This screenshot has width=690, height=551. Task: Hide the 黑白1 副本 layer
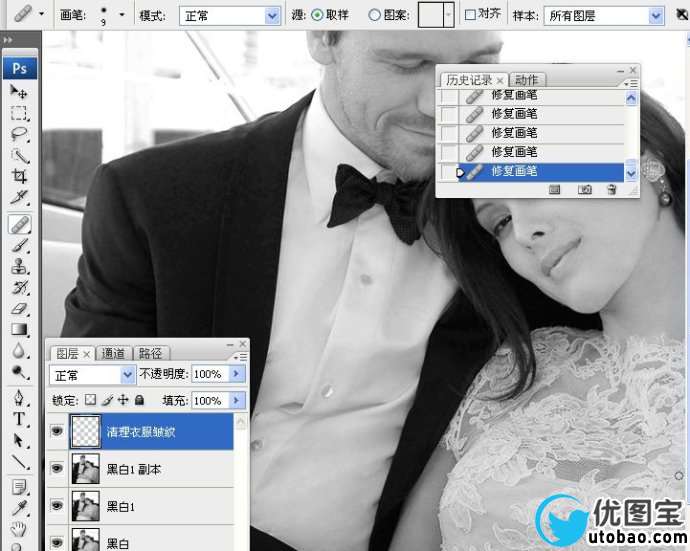click(57, 468)
